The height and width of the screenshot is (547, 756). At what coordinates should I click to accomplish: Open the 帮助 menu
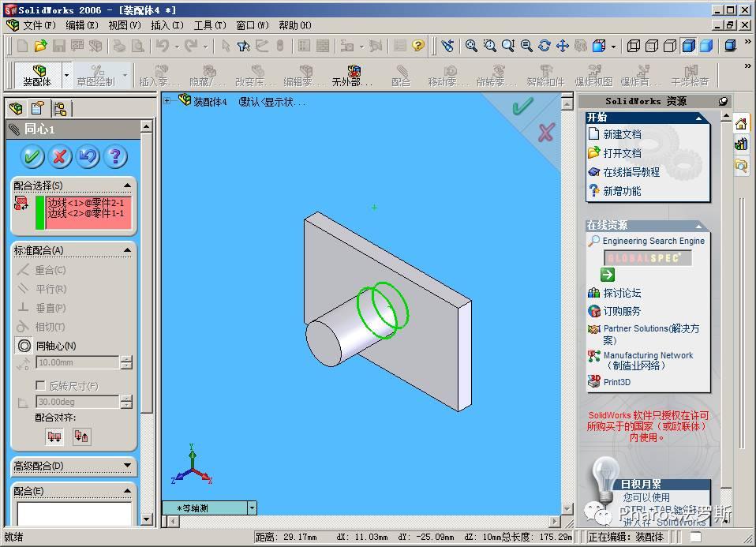(x=295, y=25)
